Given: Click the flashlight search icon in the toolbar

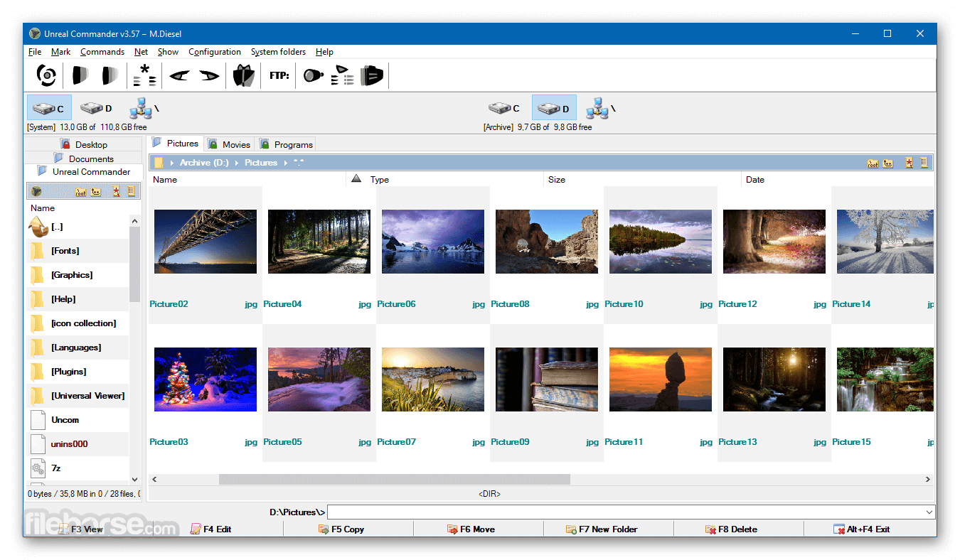Looking at the screenshot, I should pos(314,75).
